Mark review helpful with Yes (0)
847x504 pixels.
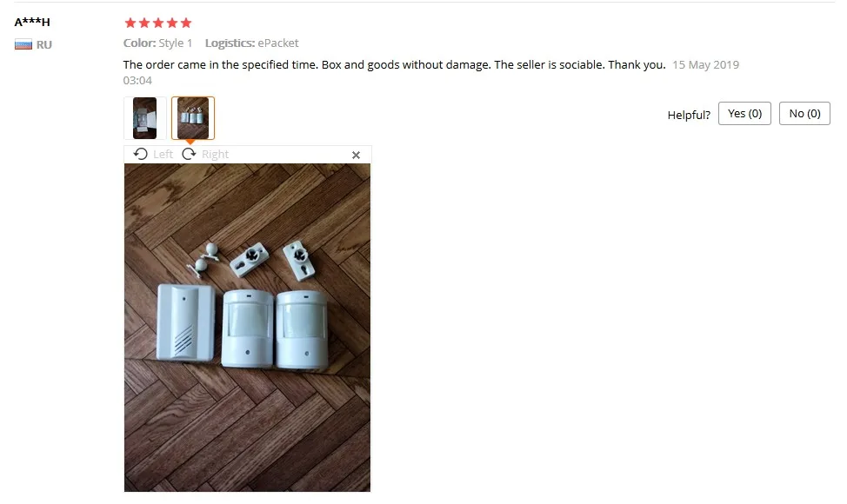click(744, 113)
